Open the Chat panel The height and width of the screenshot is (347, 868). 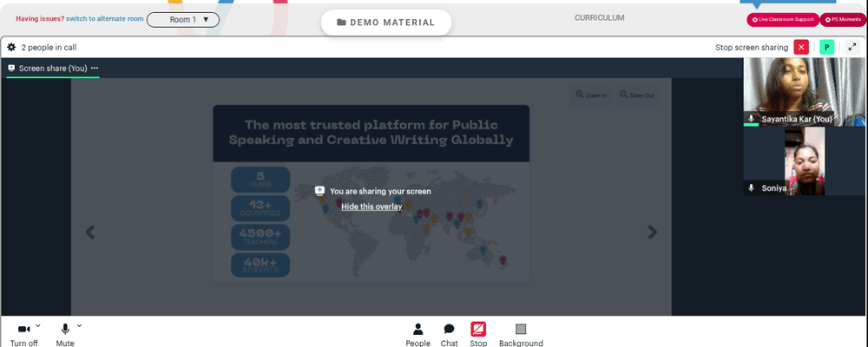pos(449,336)
